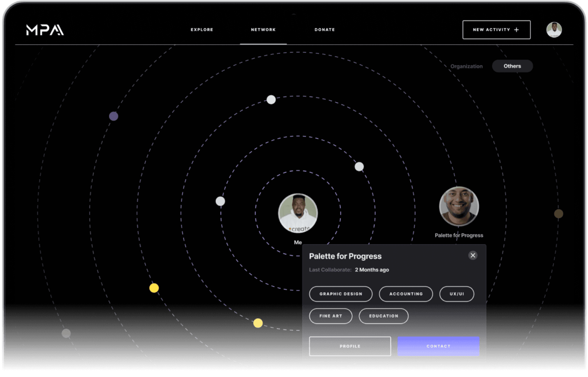Switch the filter to Organization

466,66
